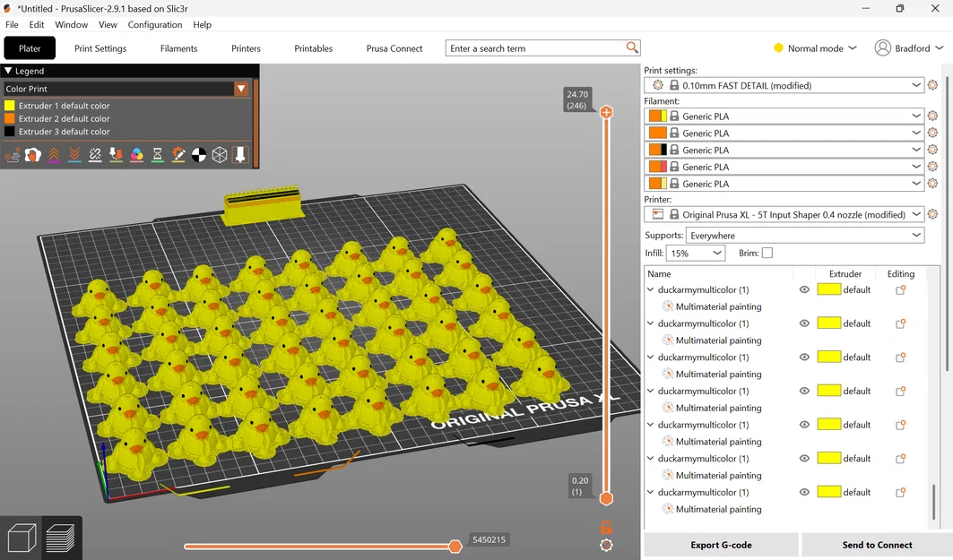This screenshot has width=953, height=560.
Task: Open Original Prusa XL printer dropdown
Action: pyautogui.click(x=916, y=214)
